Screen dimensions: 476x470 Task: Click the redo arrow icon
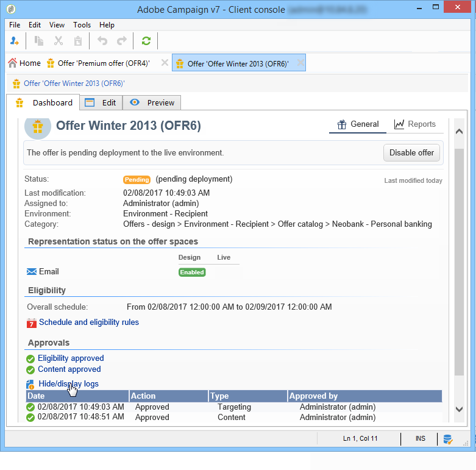pos(122,41)
